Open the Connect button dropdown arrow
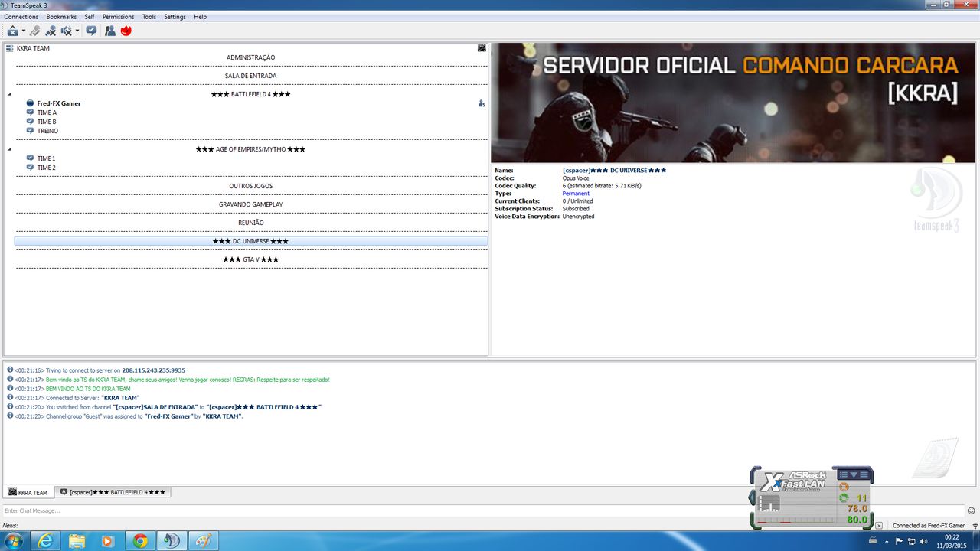The width and height of the screenshot is (980, 551). click(x=24, y=31)
